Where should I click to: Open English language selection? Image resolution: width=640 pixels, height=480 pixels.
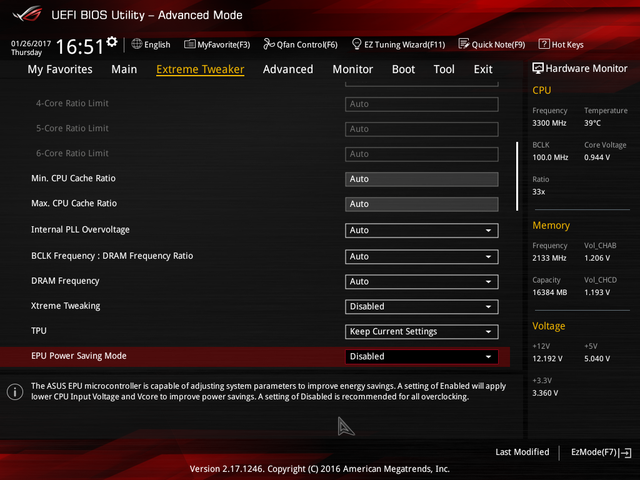(x=157, y=44)
